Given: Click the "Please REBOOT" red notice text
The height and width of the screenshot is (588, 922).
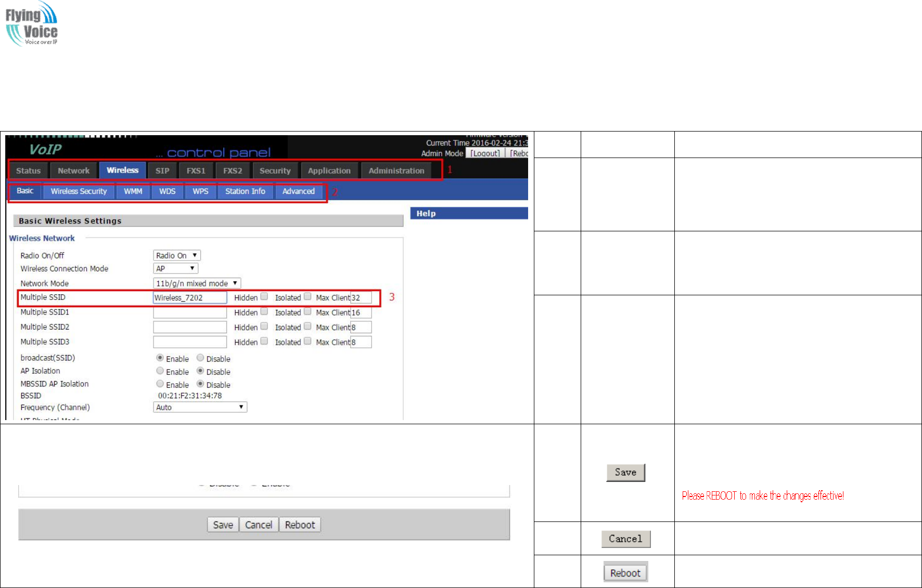Looking at the screenshot, I should point(763,495).
